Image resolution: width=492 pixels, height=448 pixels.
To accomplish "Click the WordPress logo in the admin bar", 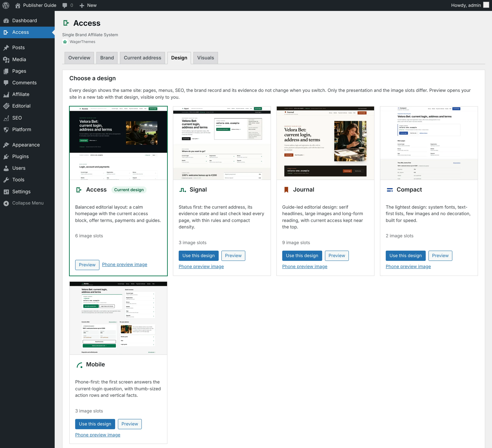I will pos(6,5).
